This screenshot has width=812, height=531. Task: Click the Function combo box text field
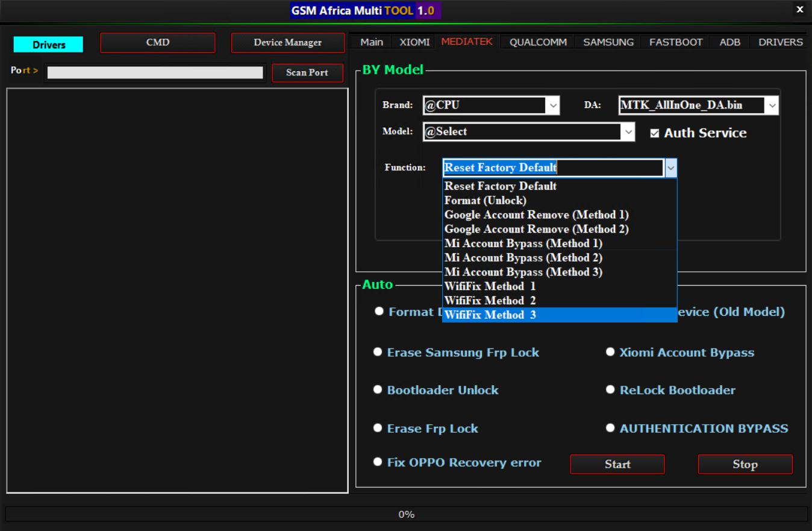[554, 168]
